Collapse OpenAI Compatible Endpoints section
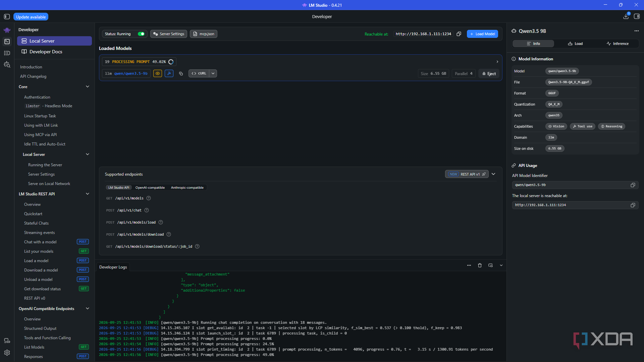Screen dimensions: 644x362 [x=88, y=309]
